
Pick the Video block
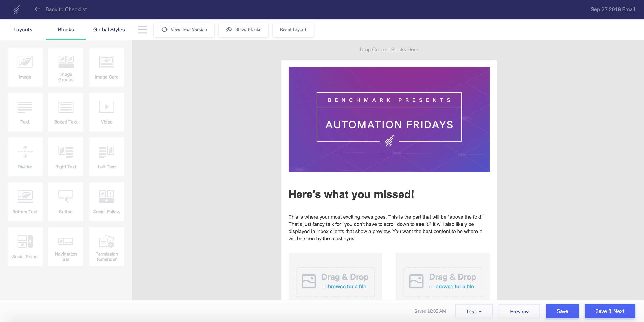107,112
